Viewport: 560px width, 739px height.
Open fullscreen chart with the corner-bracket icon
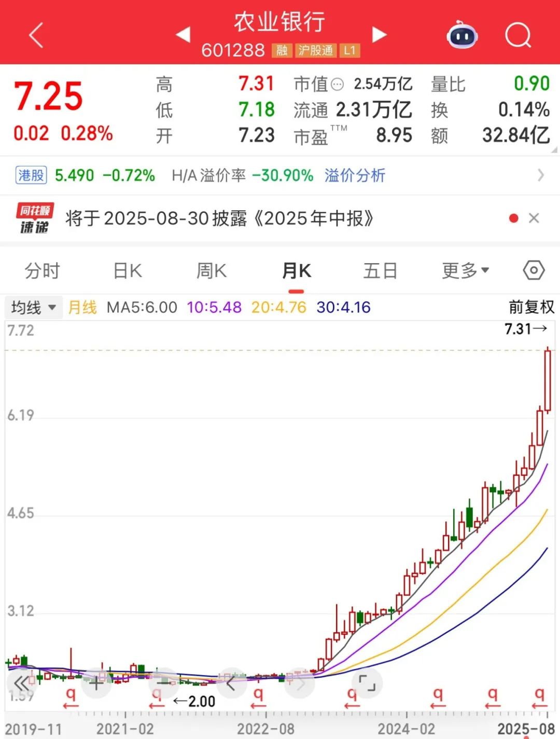click(367, 683)
